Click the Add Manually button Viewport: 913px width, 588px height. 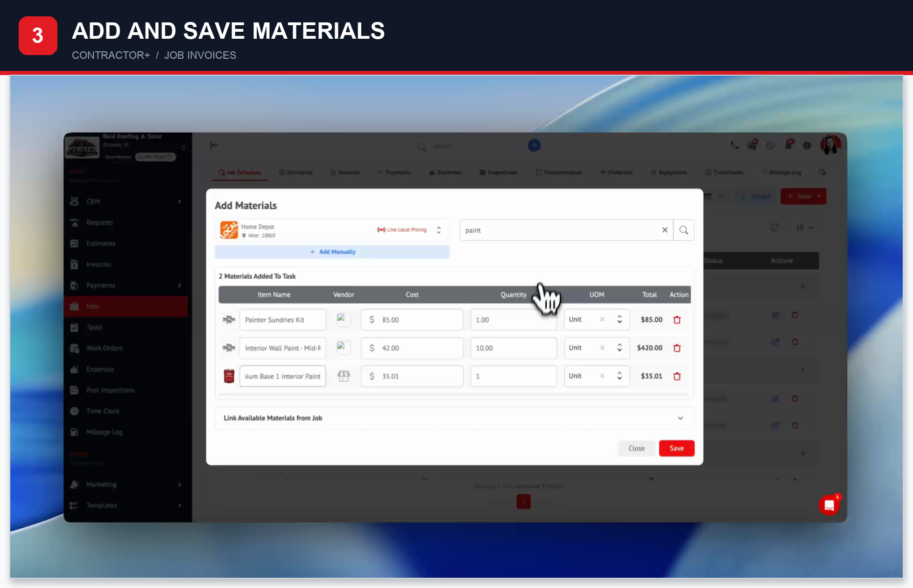332,252
